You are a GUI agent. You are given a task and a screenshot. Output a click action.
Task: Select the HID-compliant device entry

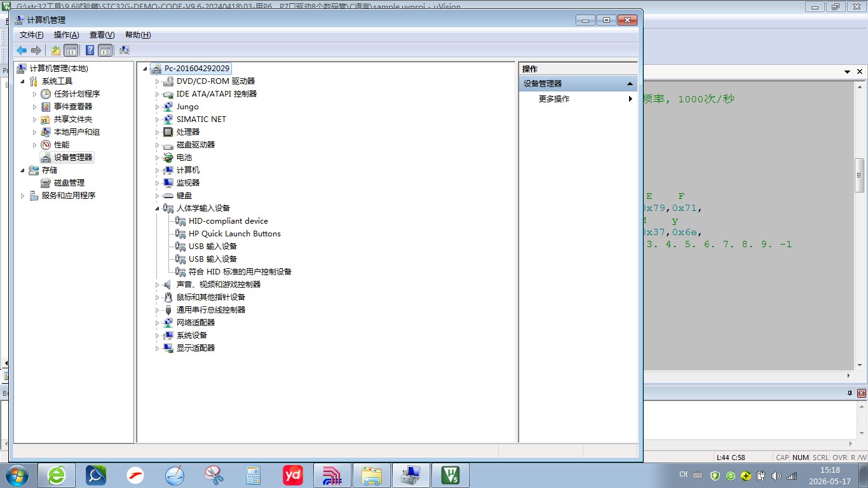point(228,221)
